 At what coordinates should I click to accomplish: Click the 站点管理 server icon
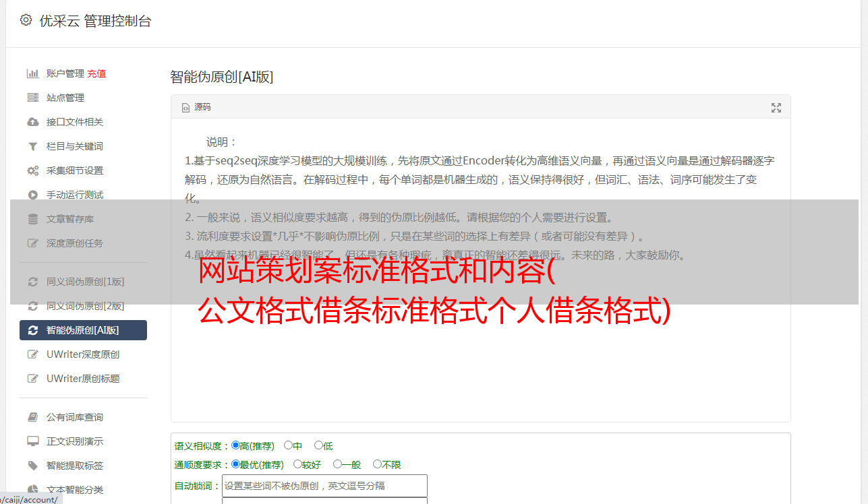[32, 98]
